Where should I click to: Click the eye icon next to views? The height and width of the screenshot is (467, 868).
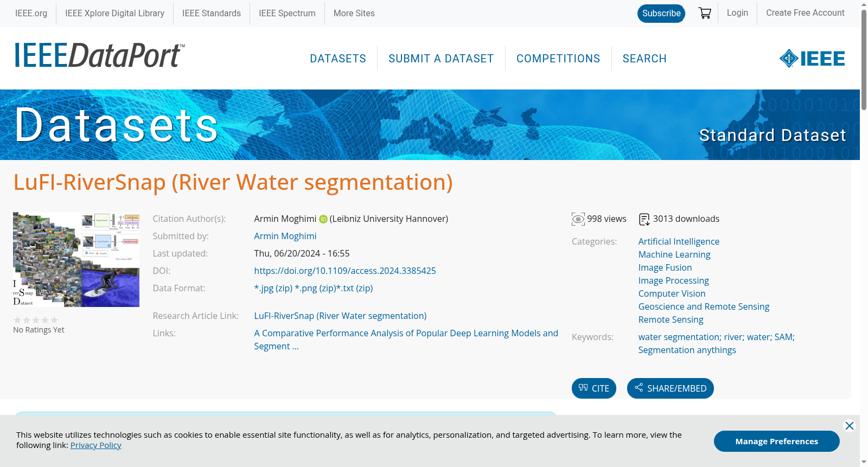pos(578,219)
